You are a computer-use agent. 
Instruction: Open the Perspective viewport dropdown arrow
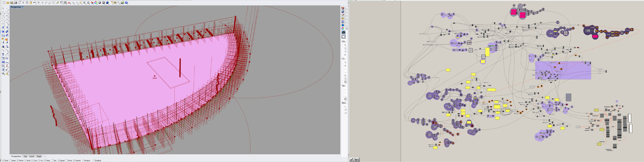click(x=23, y=7)
